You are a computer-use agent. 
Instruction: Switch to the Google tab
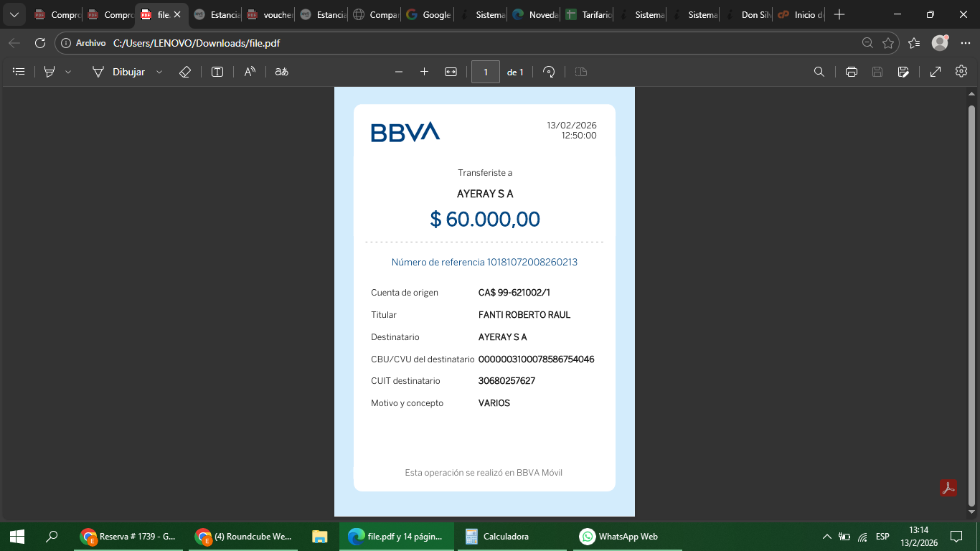(429, 14)
